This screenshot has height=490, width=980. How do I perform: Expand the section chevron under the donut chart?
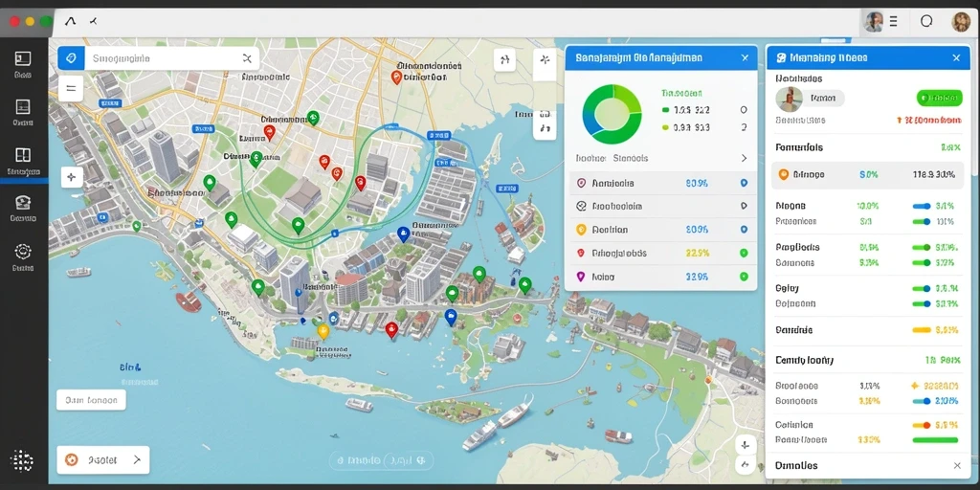coord(744,158)
